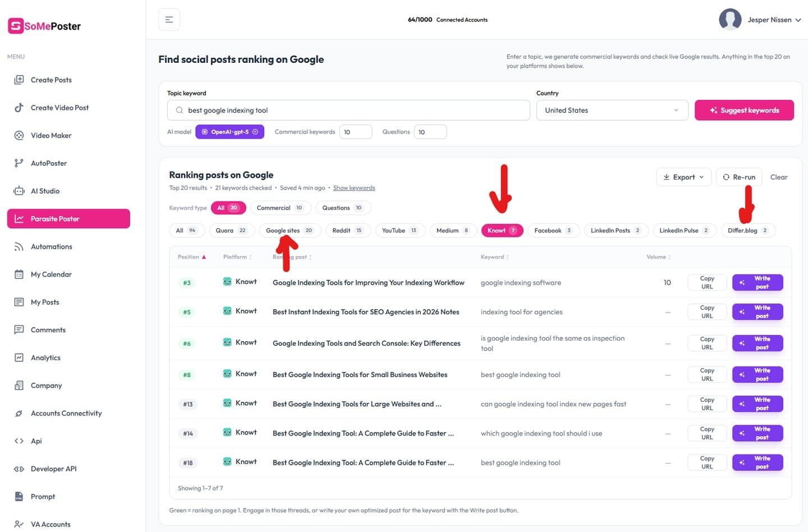Click the My Posts list icon
808x532 pixels.
click(x=19, y=302)
